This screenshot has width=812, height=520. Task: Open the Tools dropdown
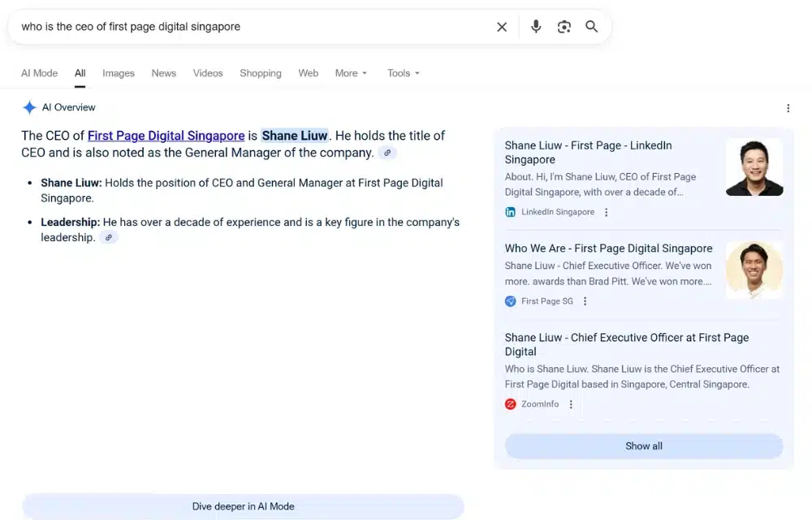[x=404, y=73]
